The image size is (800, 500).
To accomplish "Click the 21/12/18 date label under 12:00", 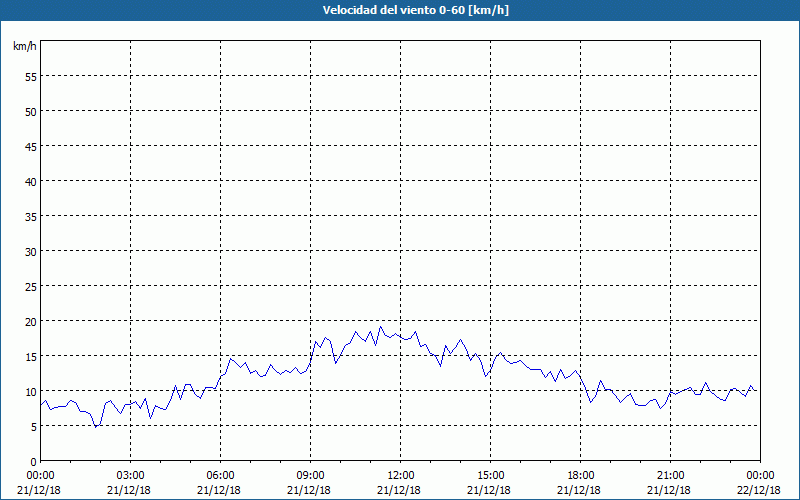I will (399, 490).
